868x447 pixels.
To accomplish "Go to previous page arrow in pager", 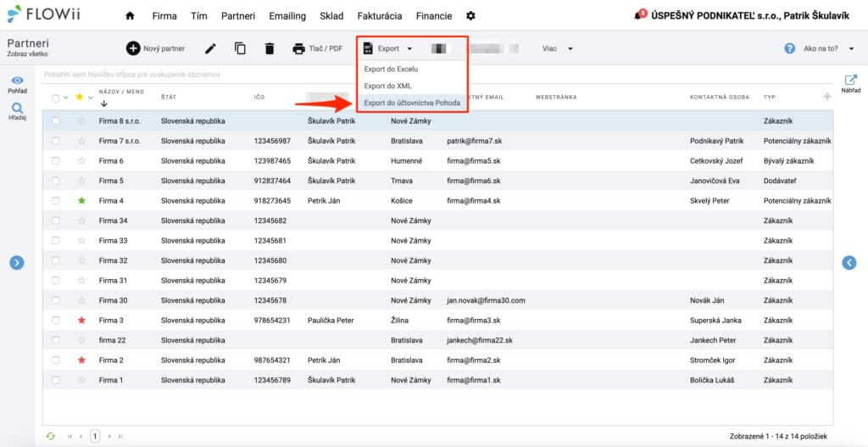I will (x=81, y=437).
